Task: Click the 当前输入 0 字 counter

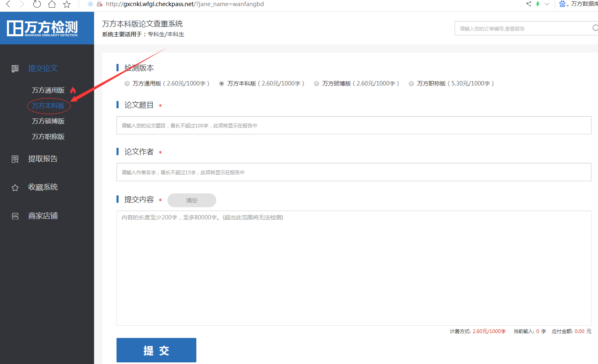Action: pyautogui.click(x=530, y=331)
